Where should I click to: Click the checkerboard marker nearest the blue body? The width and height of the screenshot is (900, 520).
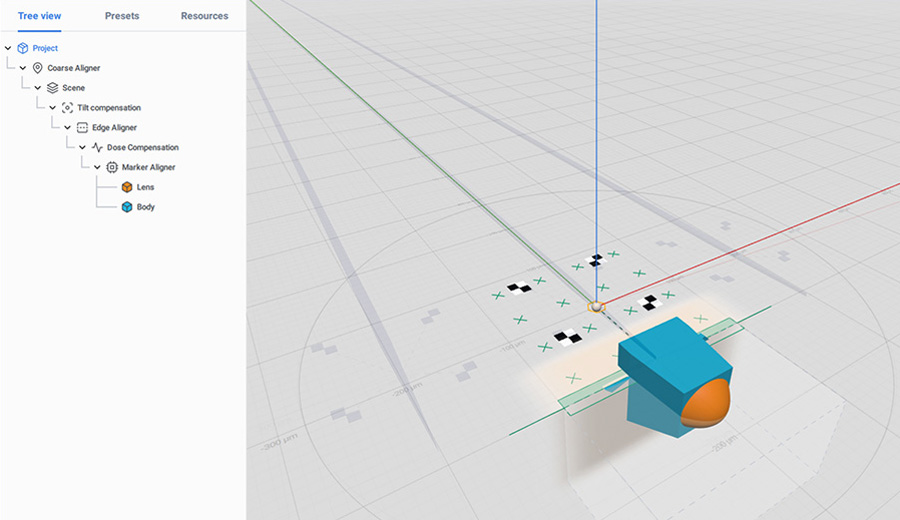click(x=649, y=302)
